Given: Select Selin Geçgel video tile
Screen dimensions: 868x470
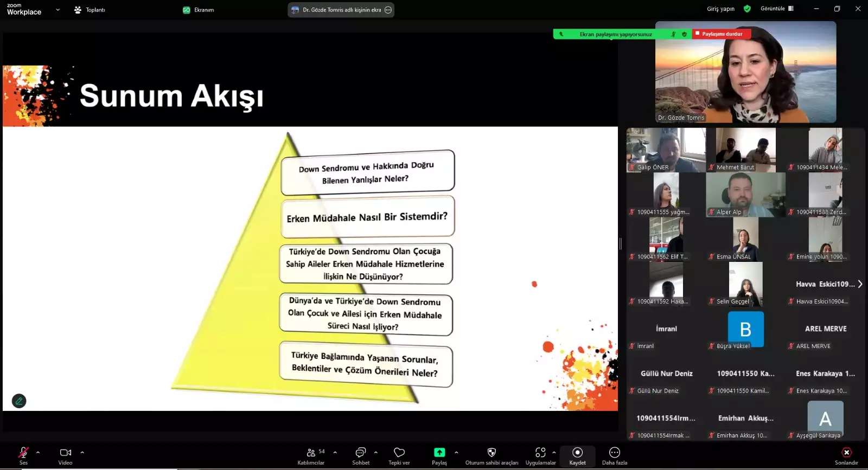Looking at the screenshot, I should 745,284.
